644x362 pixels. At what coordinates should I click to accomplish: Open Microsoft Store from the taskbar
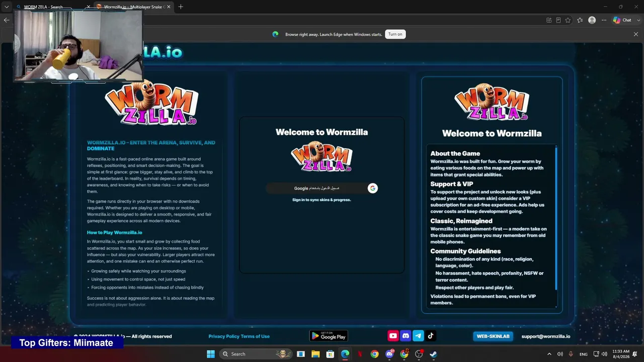[x=330, y=354]
